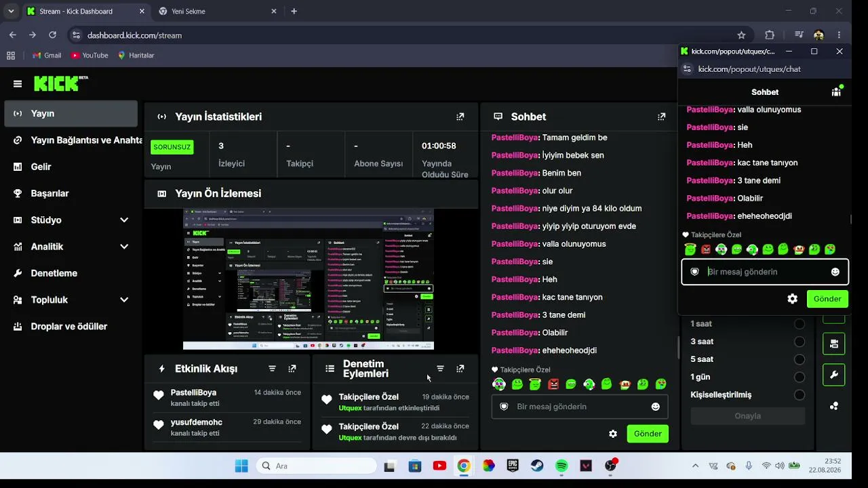
Task: Open the hamburger menu beside the KICK logo
Action: (x=18, y=84)
